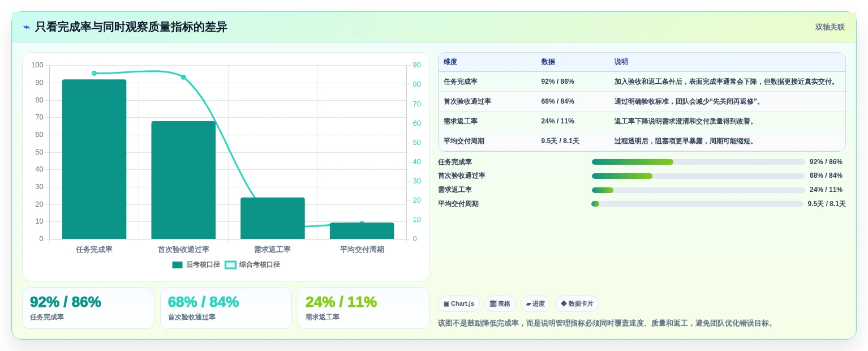Select the 进度 tag chip
Screen dimensions: 868x351
tap(535, 304)
